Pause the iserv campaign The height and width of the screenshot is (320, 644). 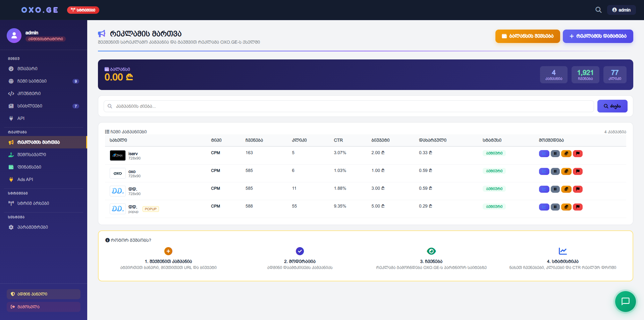[555, 153]
